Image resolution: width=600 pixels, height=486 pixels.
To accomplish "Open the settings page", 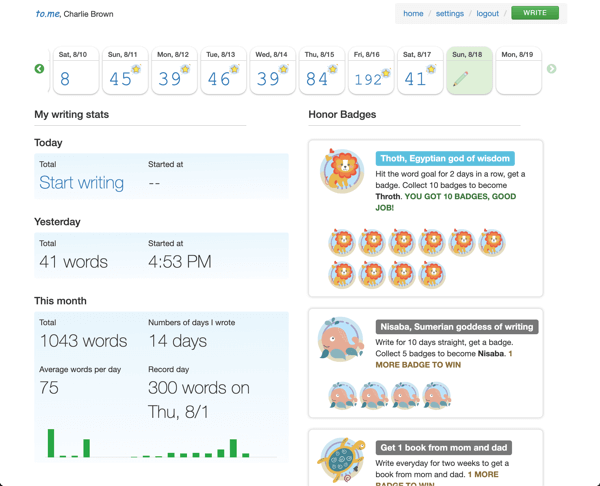I will [450, 14].
